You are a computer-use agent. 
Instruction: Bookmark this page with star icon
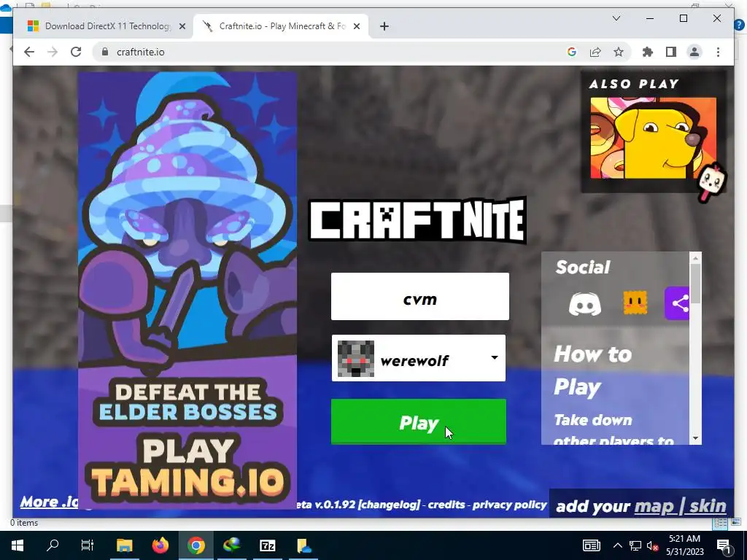[x=619, y=52]
